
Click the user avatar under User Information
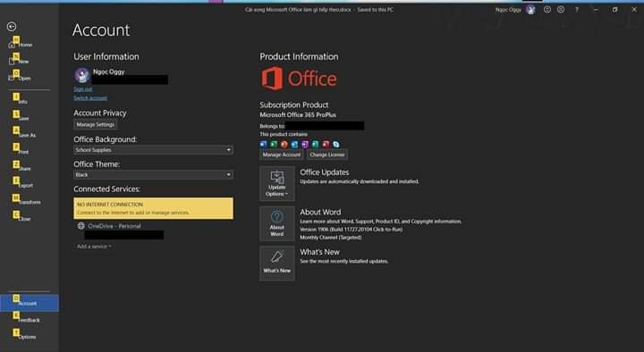[82, 75]
